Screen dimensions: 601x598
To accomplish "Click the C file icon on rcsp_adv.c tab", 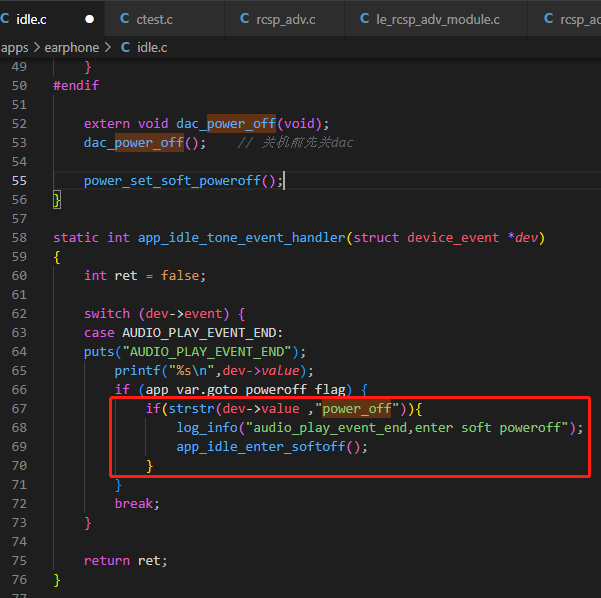I will pos(244,18).
